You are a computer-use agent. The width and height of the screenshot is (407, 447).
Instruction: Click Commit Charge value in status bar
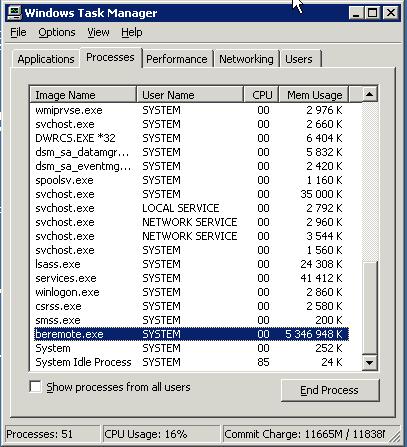tap(305, 434)
